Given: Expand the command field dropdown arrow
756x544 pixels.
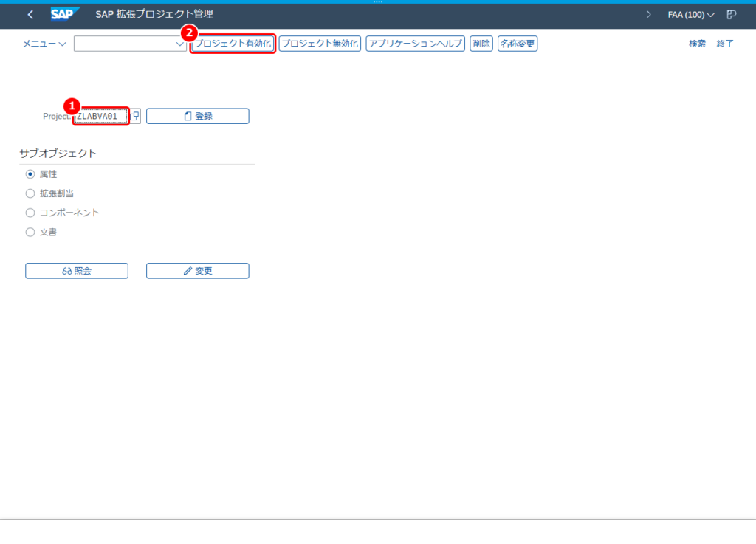Looking at the screenshot, I should click(180, 44).
